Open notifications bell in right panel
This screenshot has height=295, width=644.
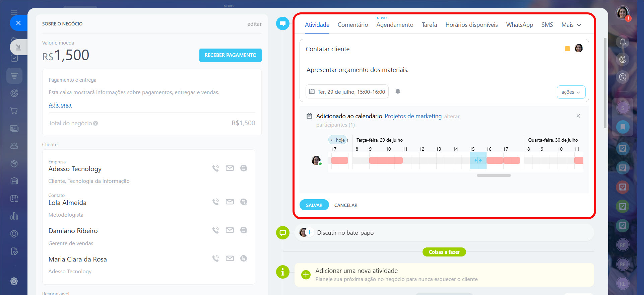coord(623,42)
